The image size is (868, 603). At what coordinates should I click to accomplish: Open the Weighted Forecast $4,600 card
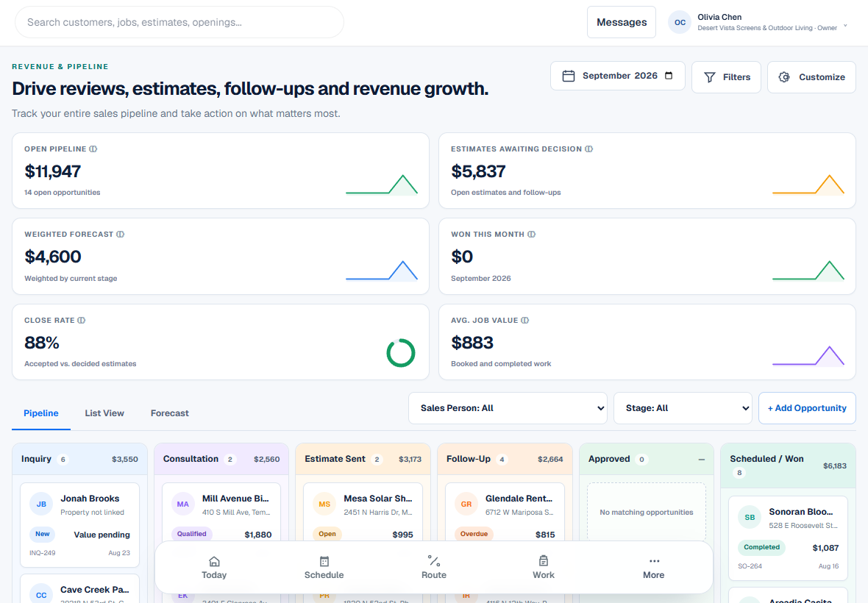tap(221, 256)
